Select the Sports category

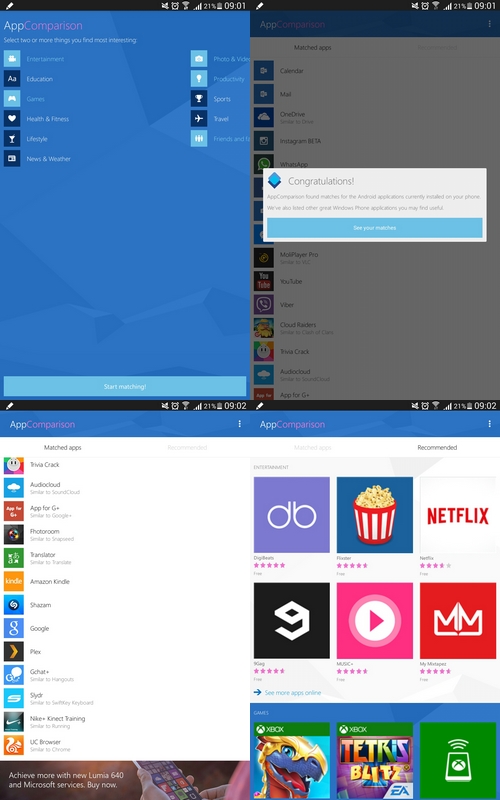click(211, 99)
